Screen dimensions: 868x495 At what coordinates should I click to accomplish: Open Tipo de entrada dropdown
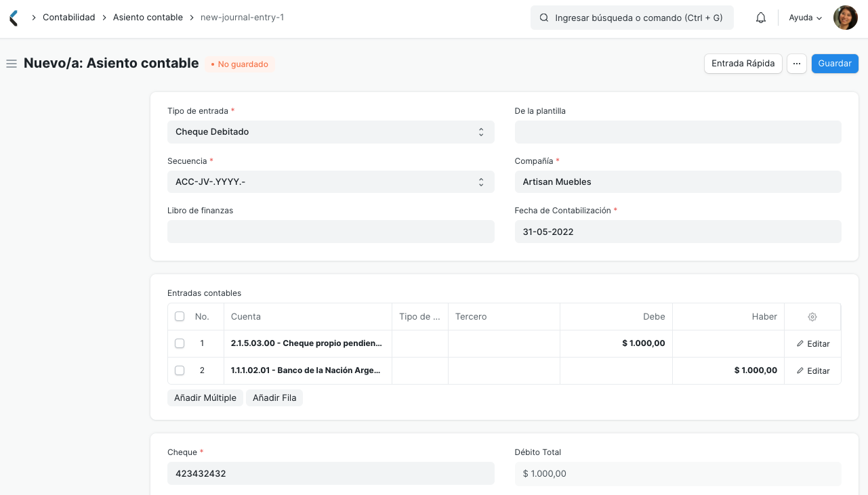coord(331,132)
